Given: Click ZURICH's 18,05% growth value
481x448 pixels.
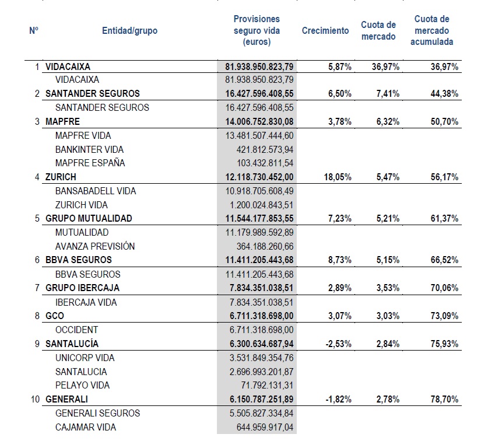Looking at the screenshot, I should pos(338,177).
